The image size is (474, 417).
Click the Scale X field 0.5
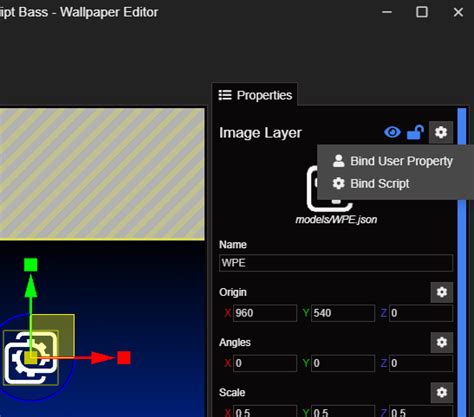pos(265,412)
